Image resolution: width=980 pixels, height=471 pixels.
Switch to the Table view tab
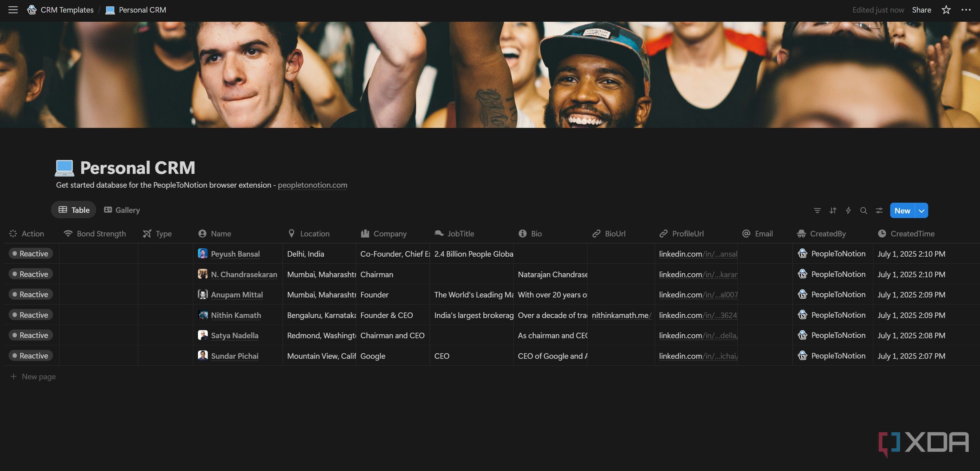click(x=74, y=210)
